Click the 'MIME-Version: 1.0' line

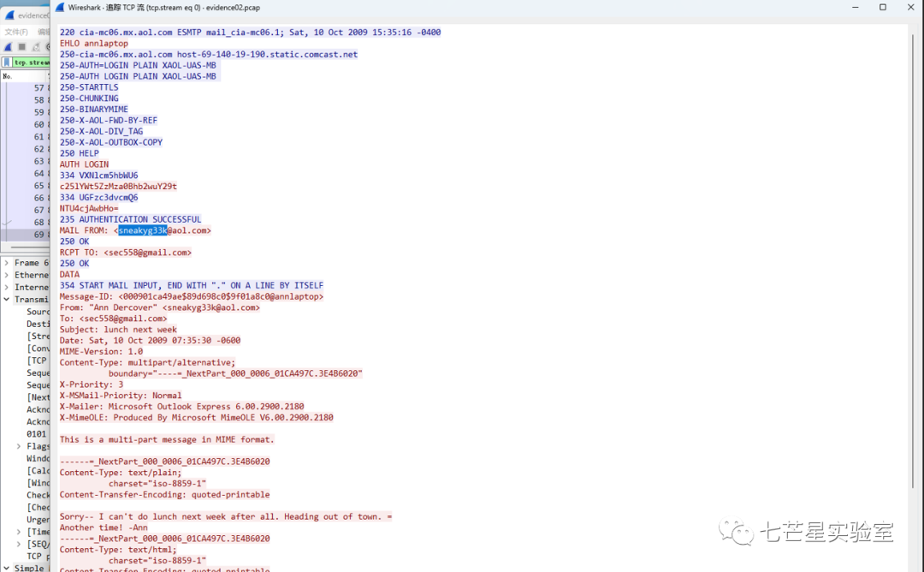[x=101, y=351]
